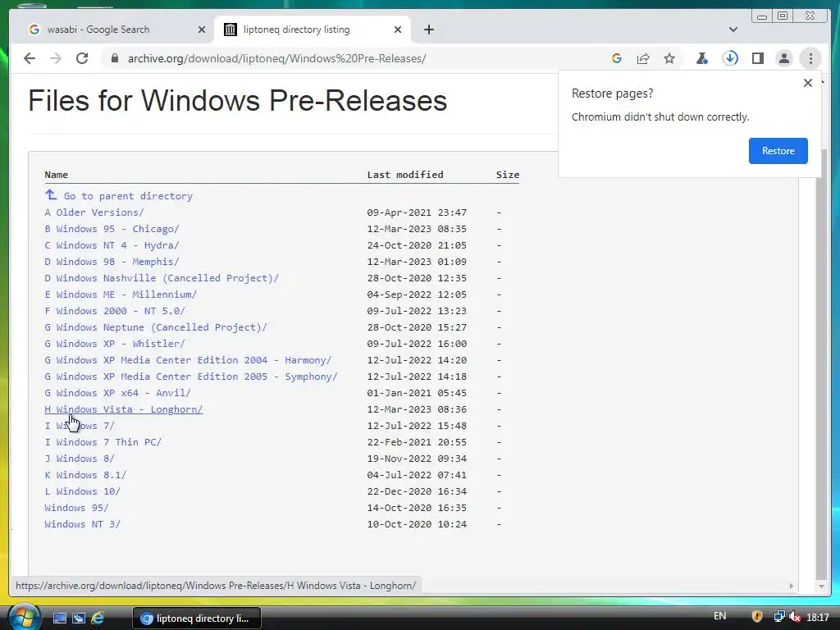The image size is (840, 630).
Task: Open Media Center Edition 2004 - Harmony folder
Action: point(188,360)
